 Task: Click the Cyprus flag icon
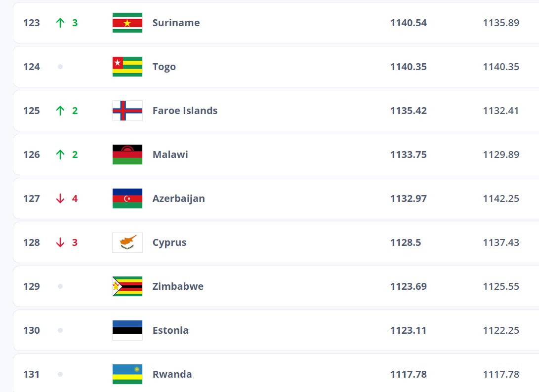click(126, 242)
